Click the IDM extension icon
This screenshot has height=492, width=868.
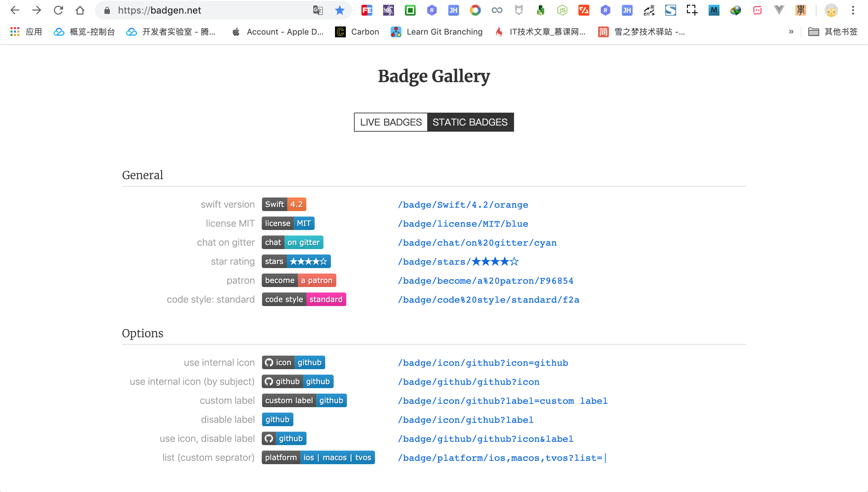pos(735,10)
